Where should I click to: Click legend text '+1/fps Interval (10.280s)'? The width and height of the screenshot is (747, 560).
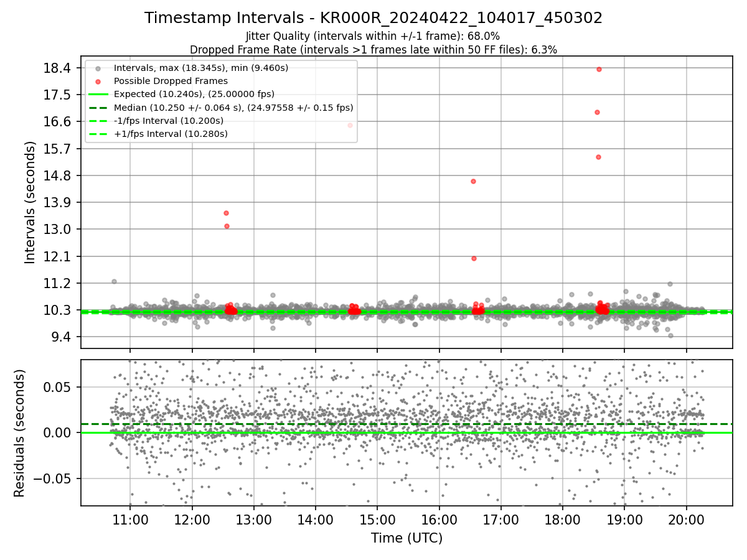coord(171,134)
